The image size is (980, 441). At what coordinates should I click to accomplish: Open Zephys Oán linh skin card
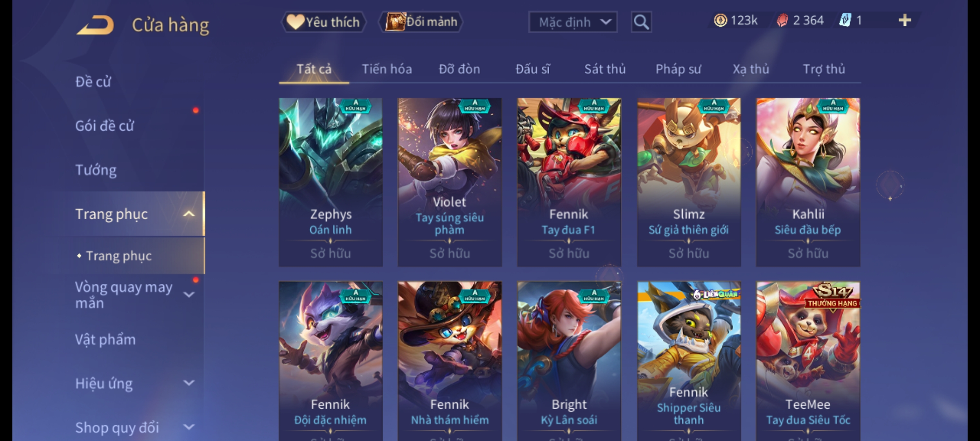point(331,182)
